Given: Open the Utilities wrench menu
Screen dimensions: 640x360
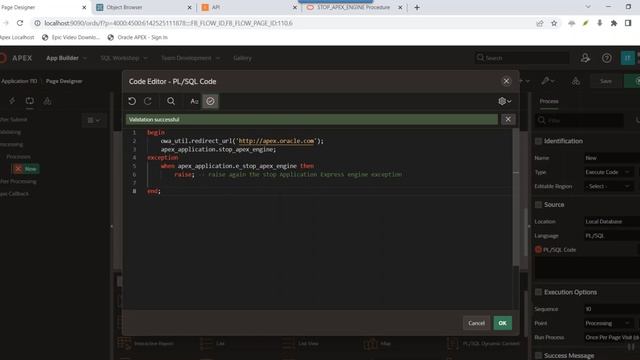Looking at the screenshot, I should 549,81.
